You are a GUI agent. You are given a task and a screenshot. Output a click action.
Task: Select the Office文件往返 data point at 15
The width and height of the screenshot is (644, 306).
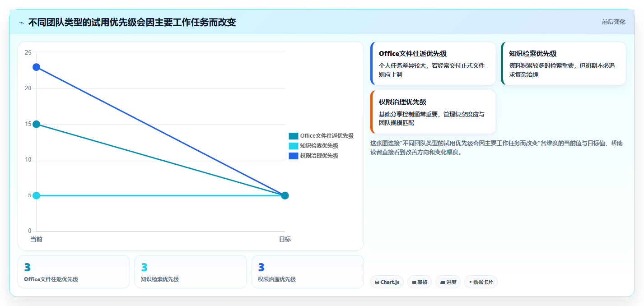pyautogui.click(x=36, y=124)
